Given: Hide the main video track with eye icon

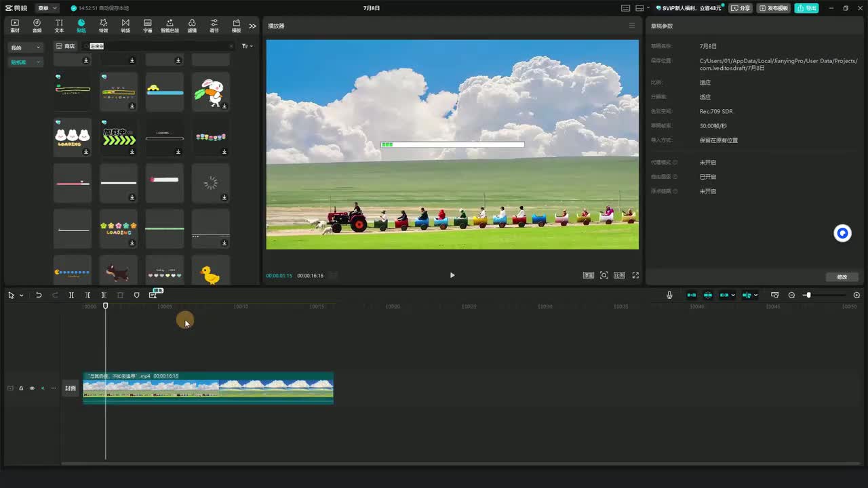Looking at the screenshot, I should click(x=32, y=388).
